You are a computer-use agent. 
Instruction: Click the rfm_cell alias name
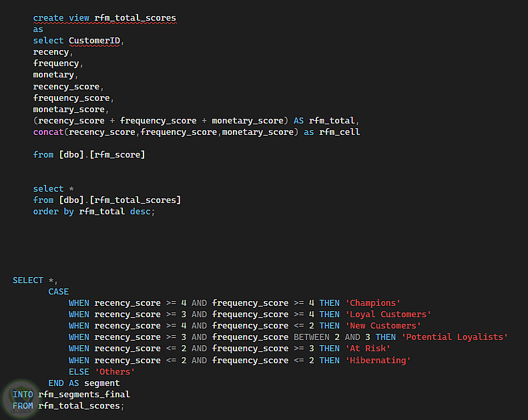point(339,132)
